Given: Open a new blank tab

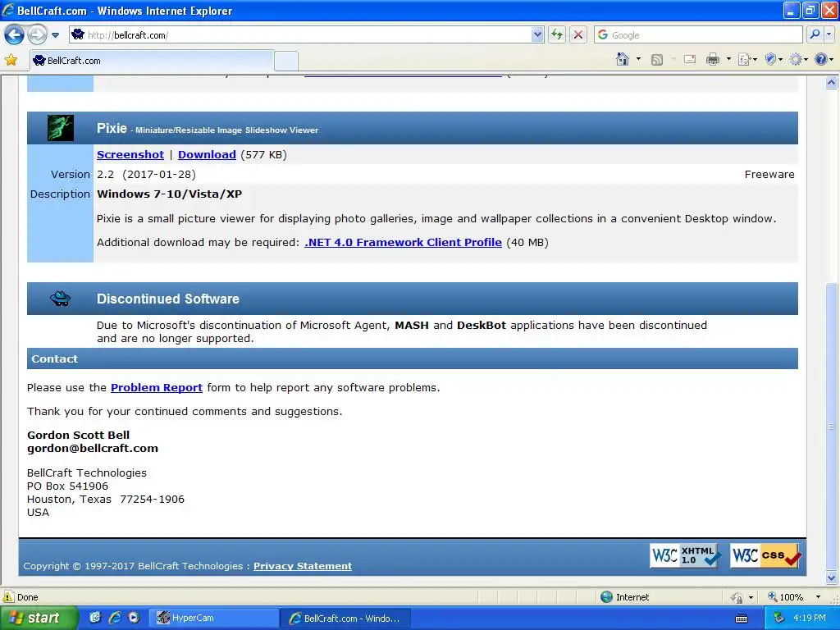Looking at the screenshot, I should [x=286, y=61].
